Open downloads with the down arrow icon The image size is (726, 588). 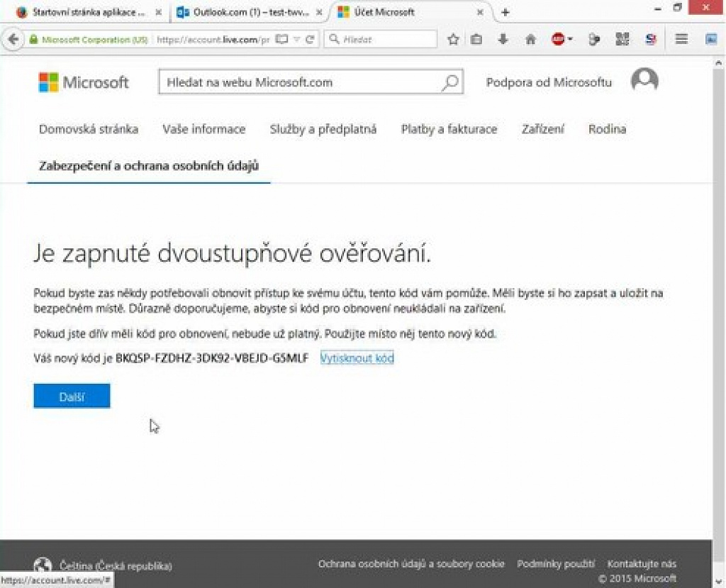[x=503, y=40]
